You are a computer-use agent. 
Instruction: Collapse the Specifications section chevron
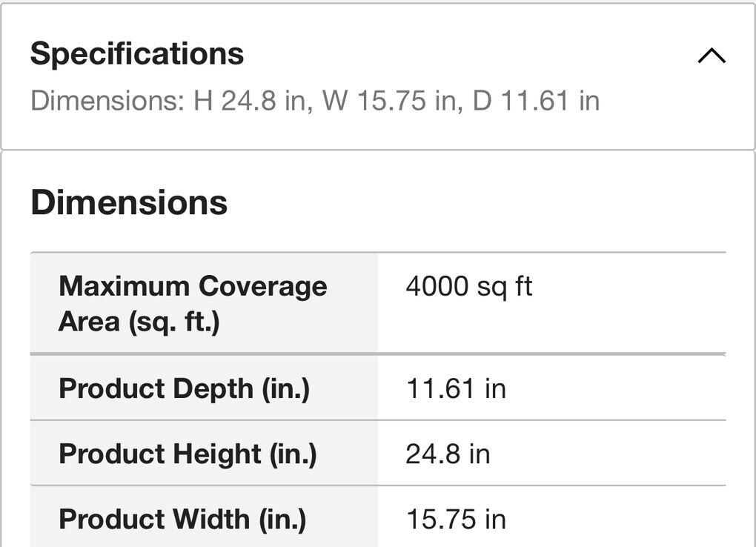pyautogui.click(x=711, y=56)
